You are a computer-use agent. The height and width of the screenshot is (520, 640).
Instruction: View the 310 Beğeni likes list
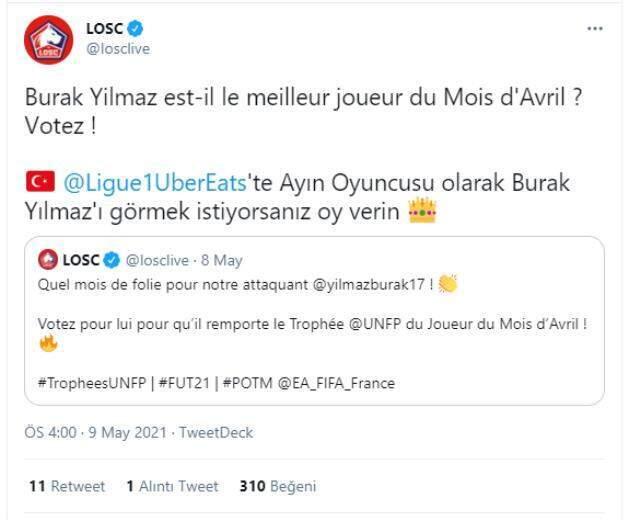278,486
